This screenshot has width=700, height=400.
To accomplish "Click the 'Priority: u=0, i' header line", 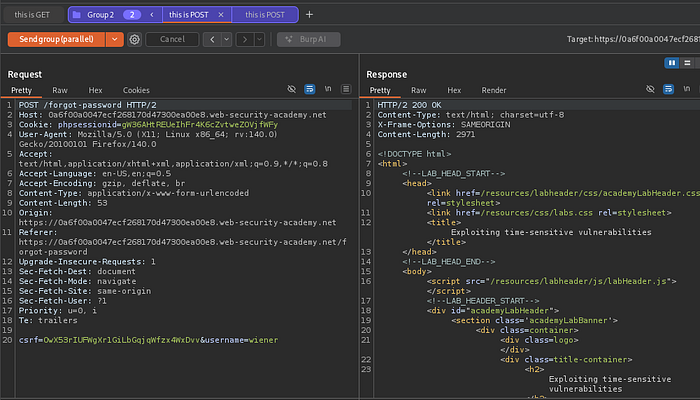I will (58, 311).
